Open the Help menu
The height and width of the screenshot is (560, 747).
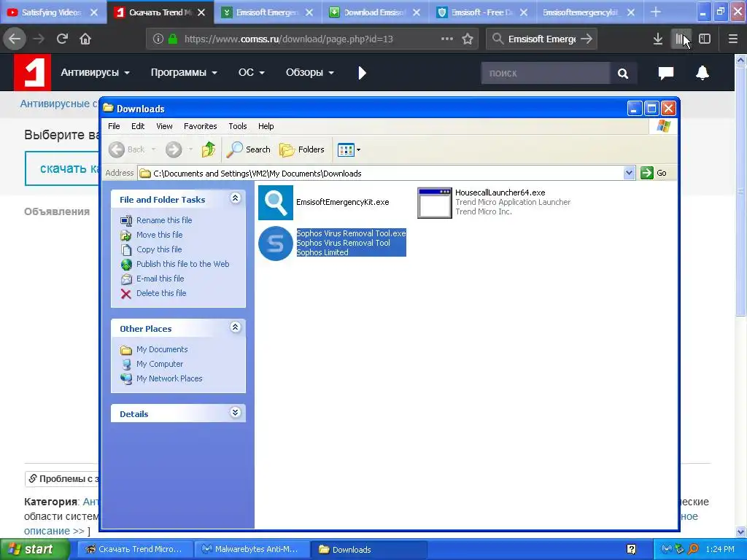pos(266,126)
